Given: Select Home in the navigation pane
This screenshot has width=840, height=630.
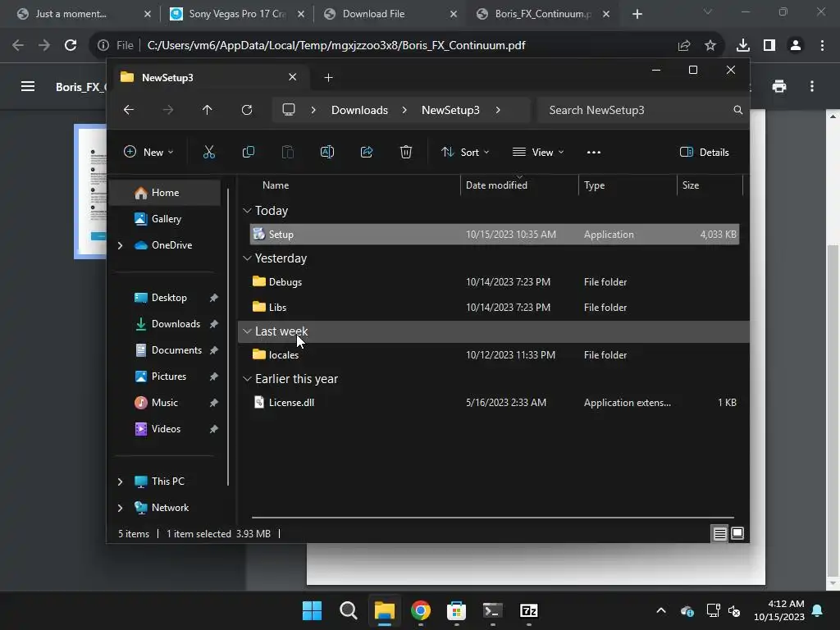Looking at the screenshot, I should pyautogui.click(x=164, y=193).
